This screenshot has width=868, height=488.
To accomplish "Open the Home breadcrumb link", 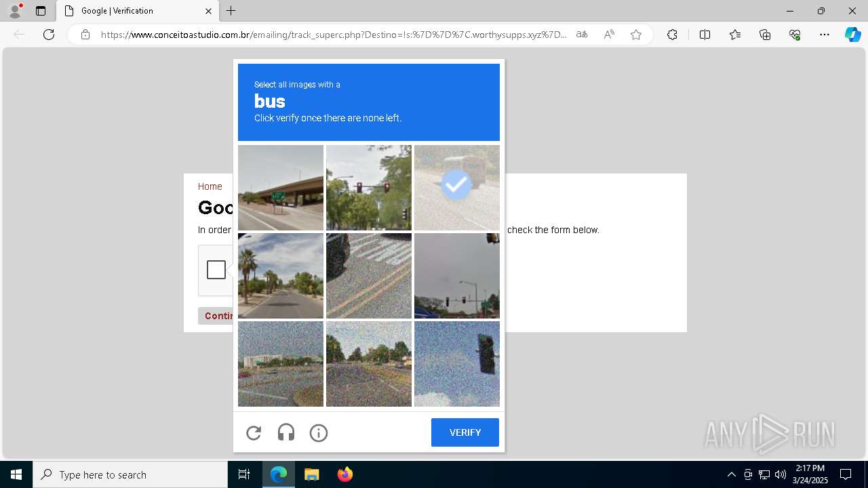I will coord(210,186).
